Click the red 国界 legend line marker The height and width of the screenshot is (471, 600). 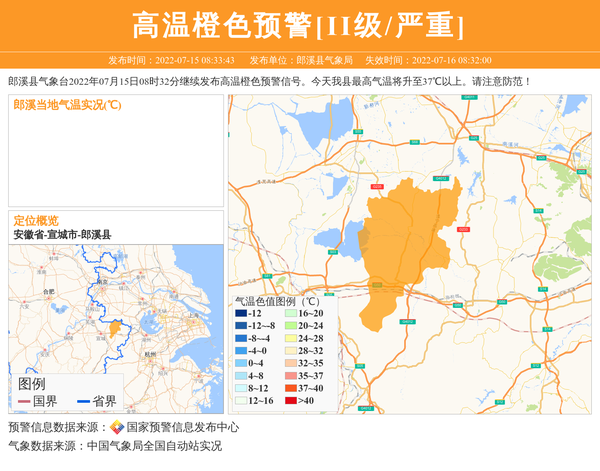pyautogui.click(x=23, y=401)
